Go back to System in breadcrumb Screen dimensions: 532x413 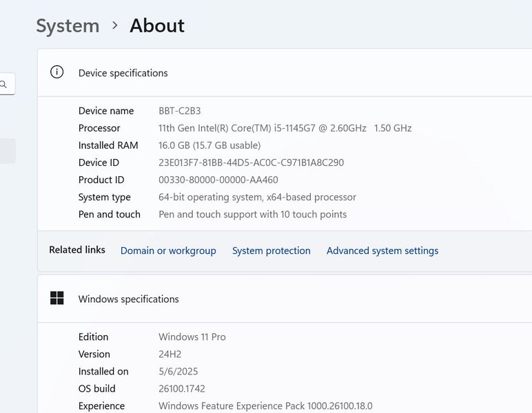coord(68,25)
